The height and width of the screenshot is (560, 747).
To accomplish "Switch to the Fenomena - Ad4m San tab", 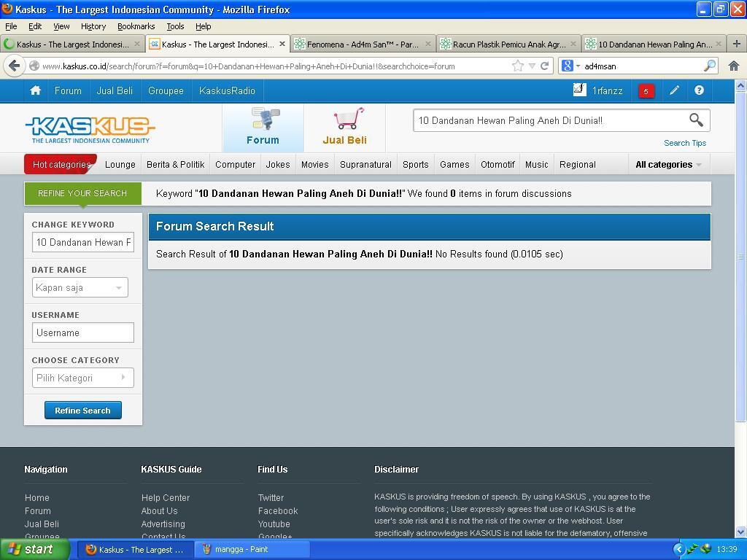I will pyautogui.click(x=363, y=44).
